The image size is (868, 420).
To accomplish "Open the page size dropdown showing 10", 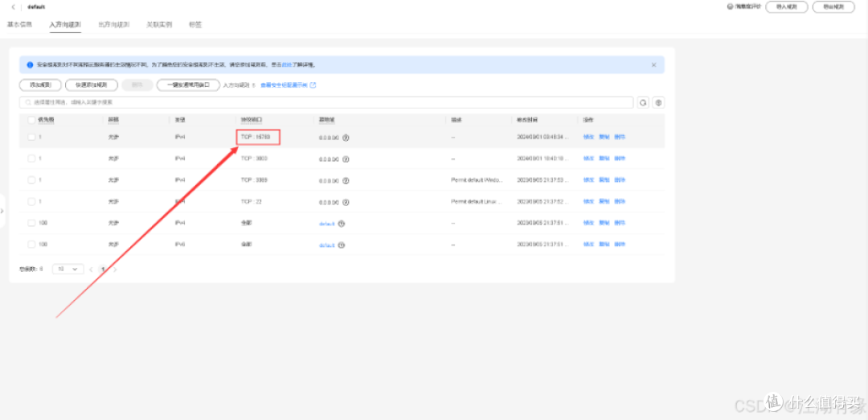I will 68,269.
